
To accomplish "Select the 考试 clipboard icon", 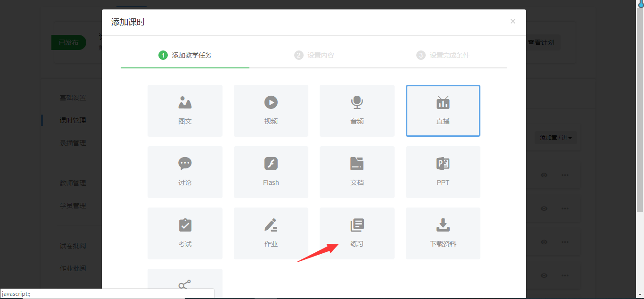I will (185, 225).
